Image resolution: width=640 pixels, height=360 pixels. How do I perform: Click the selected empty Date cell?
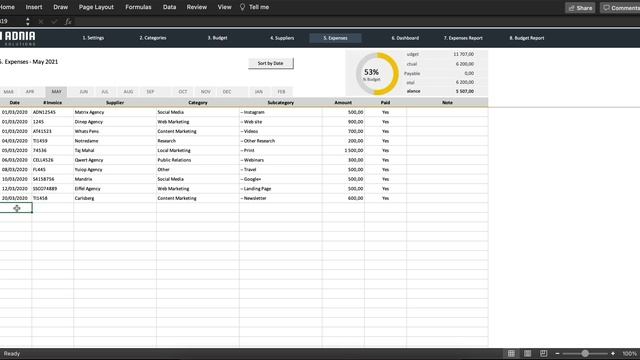[x=16, y=208]
